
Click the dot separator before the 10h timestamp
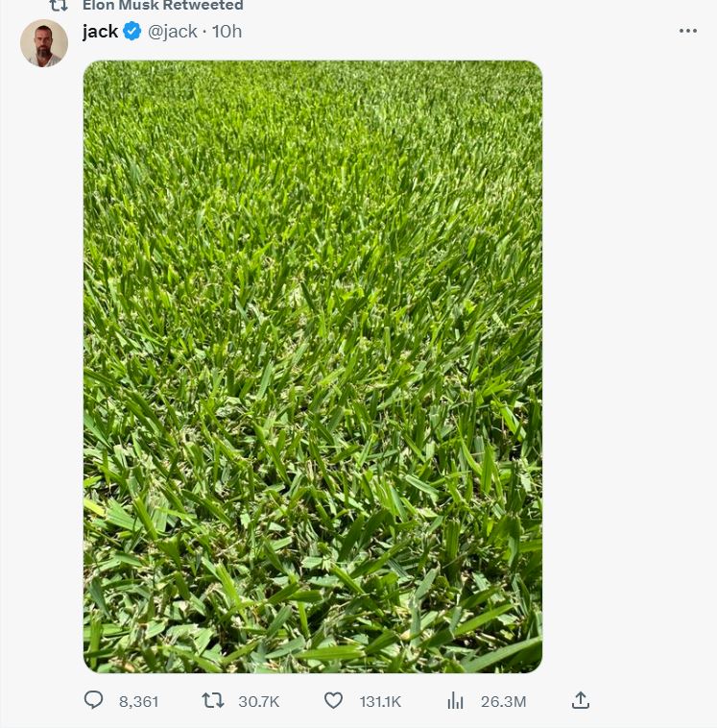pos(204,32)
